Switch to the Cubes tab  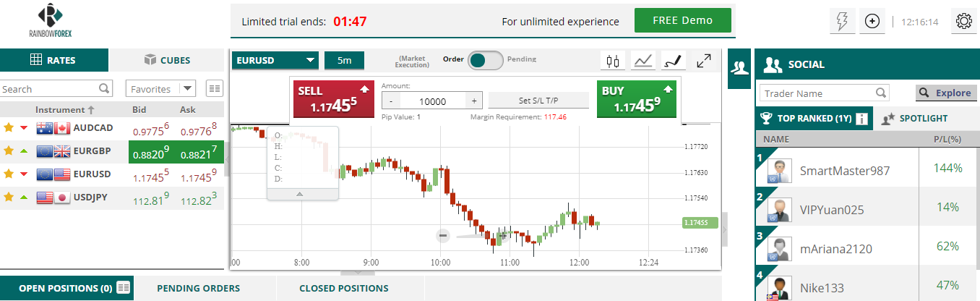coord(166,60)
